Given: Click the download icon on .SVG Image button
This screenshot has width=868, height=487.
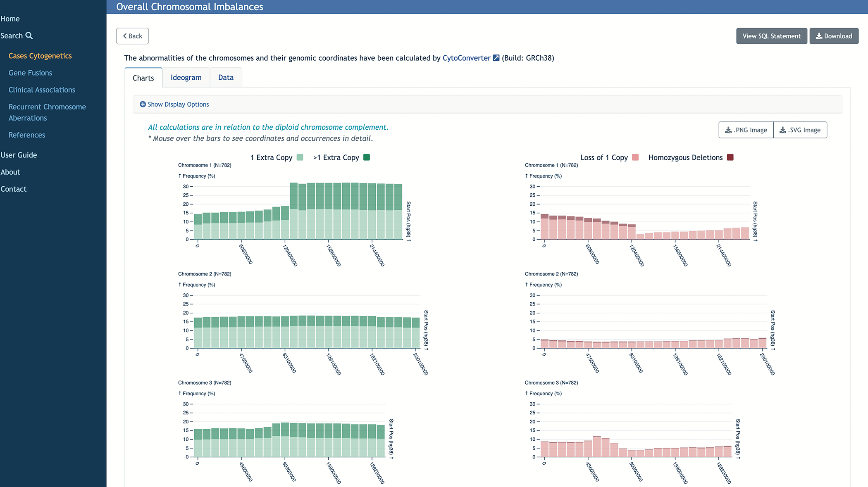Looking at the screenshot, I should click(782, 130).
